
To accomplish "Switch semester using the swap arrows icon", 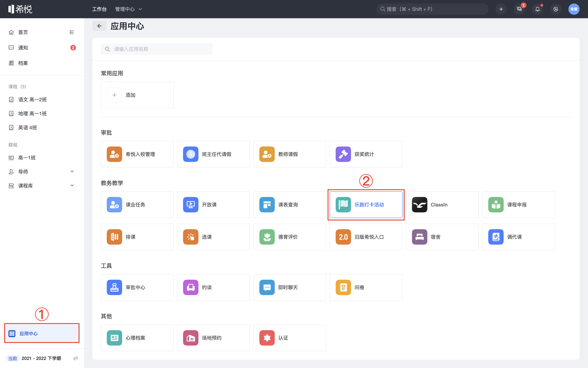I will 76,358.
